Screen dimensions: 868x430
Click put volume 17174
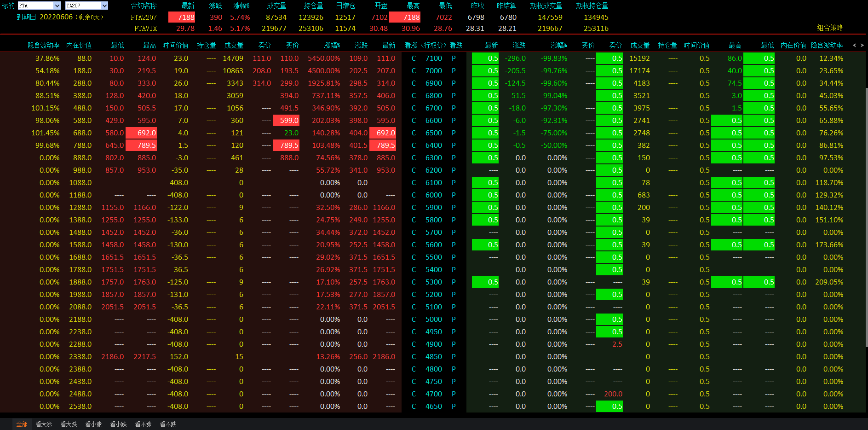(639, 71)
